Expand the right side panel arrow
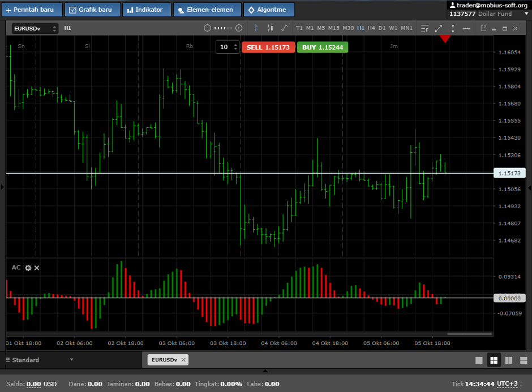 click(x=529, y=188)
